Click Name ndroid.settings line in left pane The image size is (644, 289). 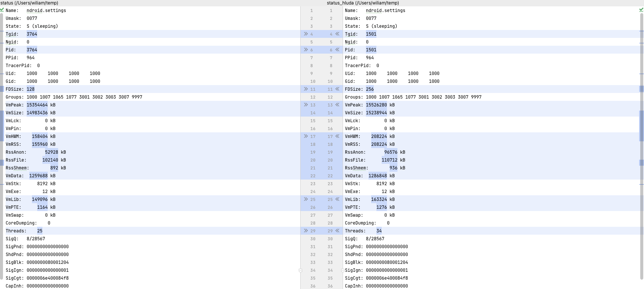tap(36, 10)
